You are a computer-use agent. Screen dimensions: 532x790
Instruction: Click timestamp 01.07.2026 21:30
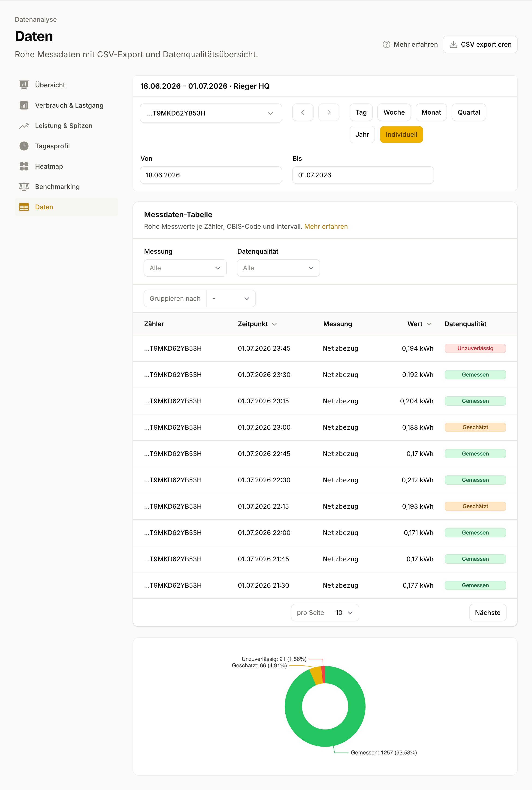coord(263,585)
